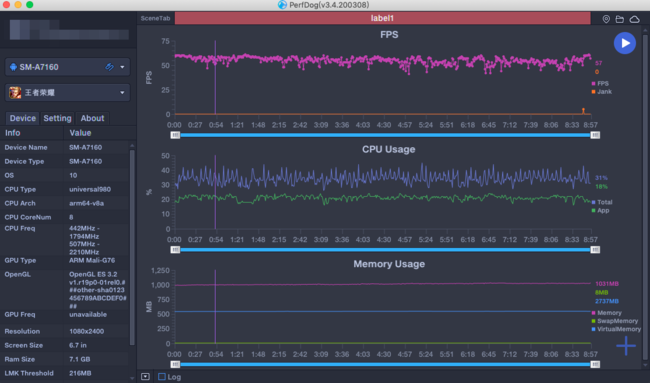Click the PerfDog logo in title bar
The width and height of the screenshot is (650, 383).
[282, 5]
